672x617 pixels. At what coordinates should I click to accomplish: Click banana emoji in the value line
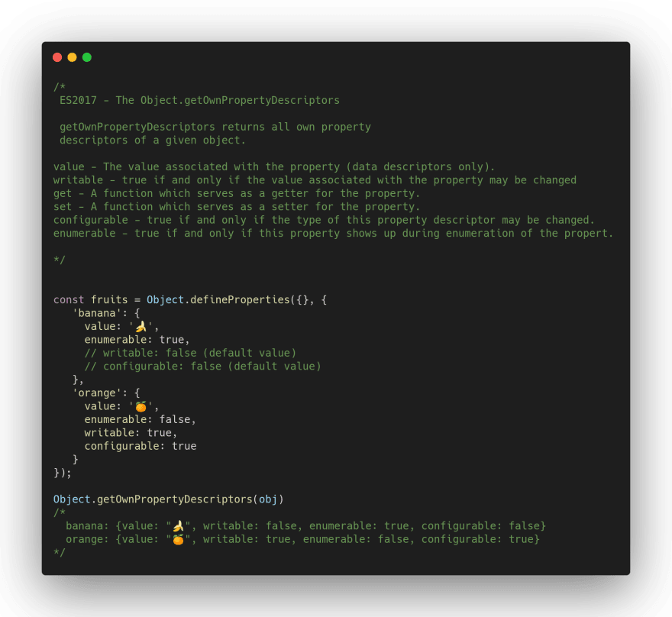pyautogui.click(x=141, y=327)
